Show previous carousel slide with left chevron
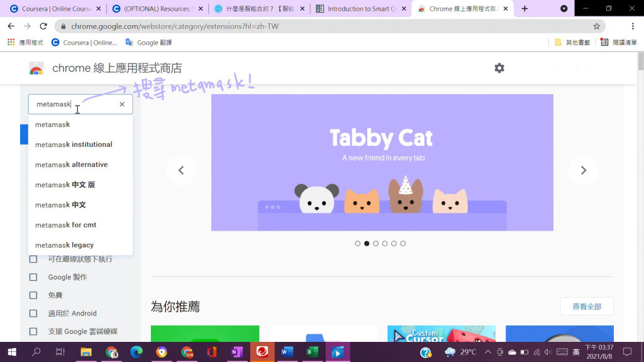Image resolution: width=644 pixels, height=362 pixels. click(181, 170)
